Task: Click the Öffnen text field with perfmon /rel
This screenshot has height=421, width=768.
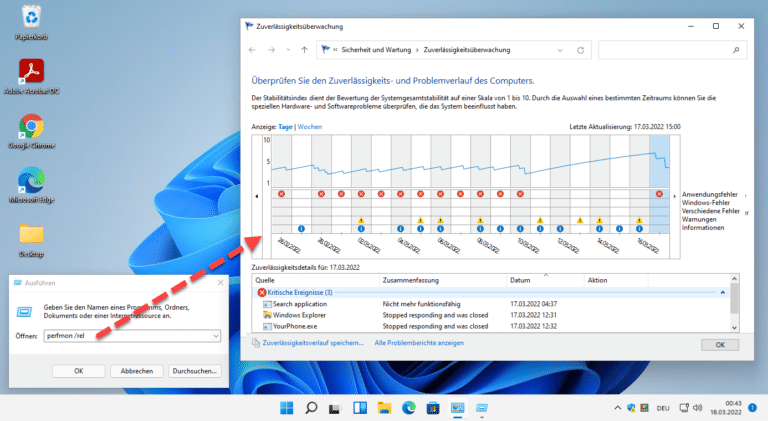Action: tap(127, 336)
